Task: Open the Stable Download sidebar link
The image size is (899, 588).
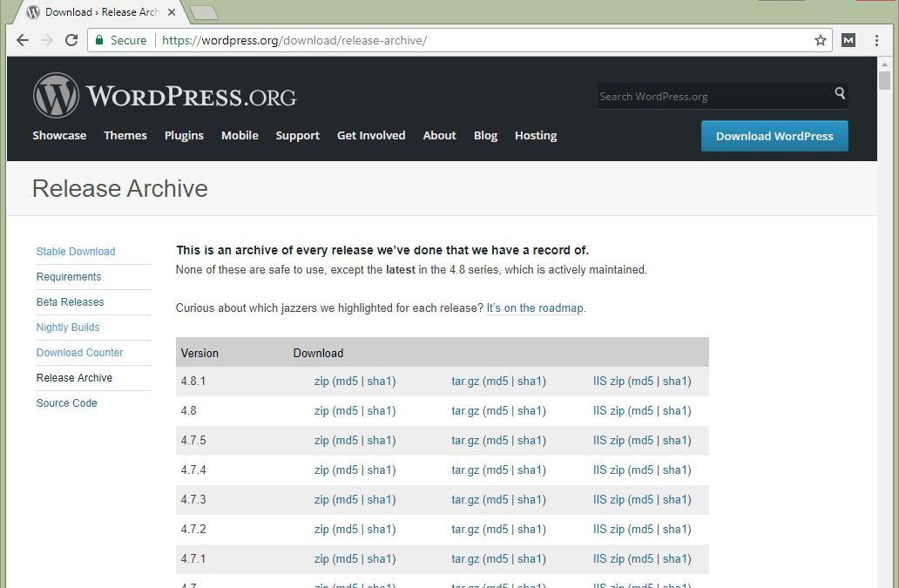Action: pyautogui.click(x=76, y=252)
